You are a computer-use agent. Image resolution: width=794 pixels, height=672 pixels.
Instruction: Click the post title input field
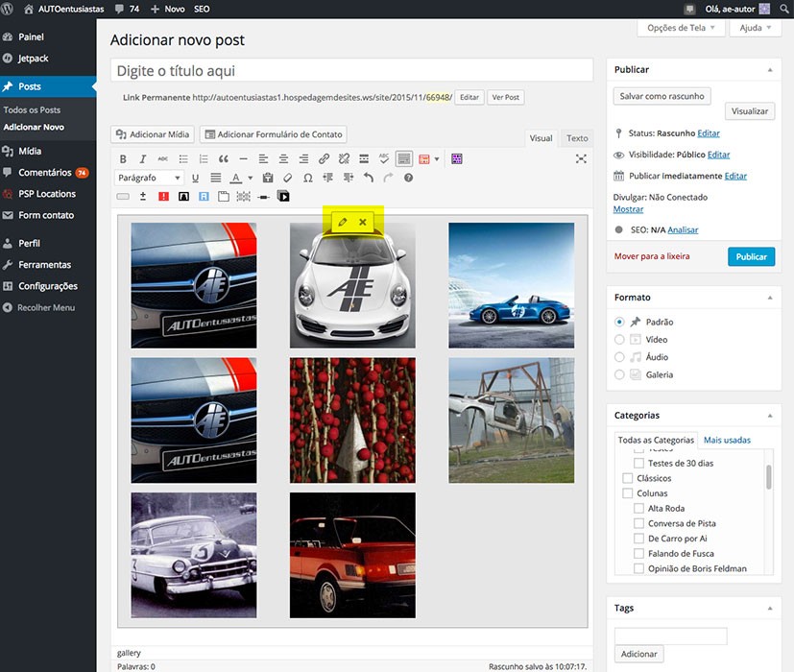[x=351, y=70]
